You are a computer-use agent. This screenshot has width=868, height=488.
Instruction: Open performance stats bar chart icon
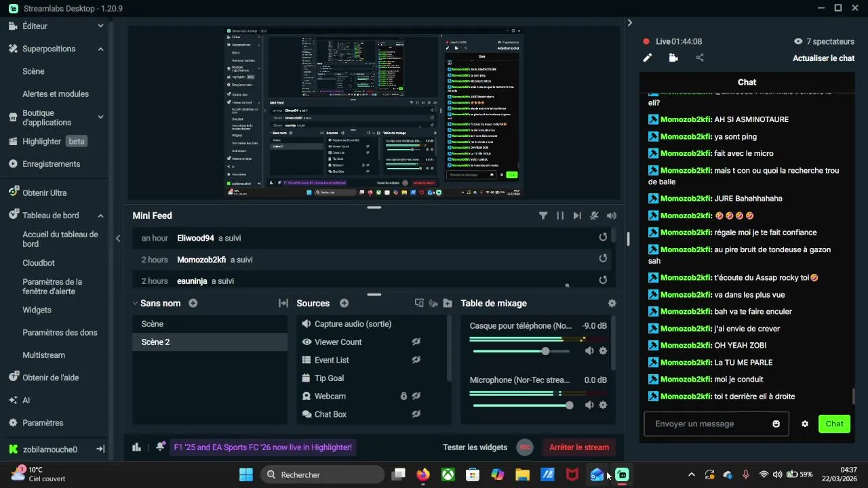pos(136,447)
